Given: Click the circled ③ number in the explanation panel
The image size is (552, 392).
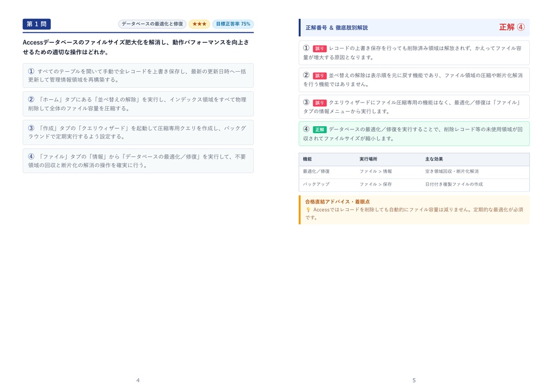Looking at the screenshot, I should (x=306, y=102).
